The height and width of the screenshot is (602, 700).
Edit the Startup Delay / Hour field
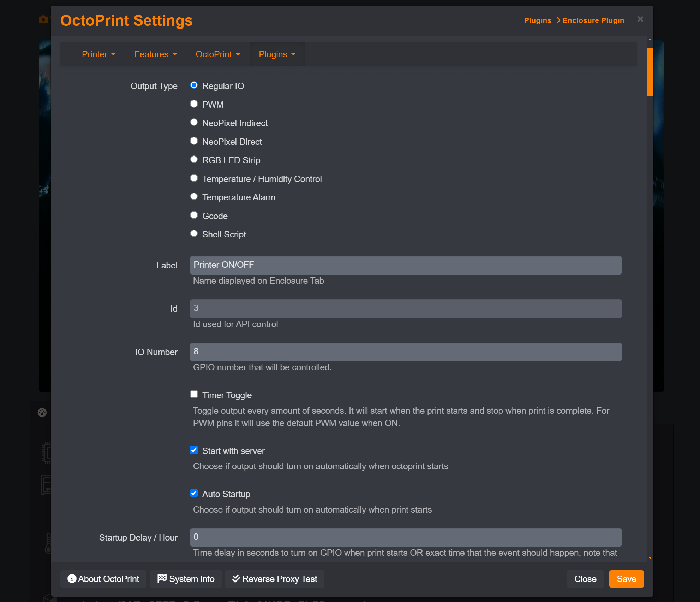tap(406, 537)
